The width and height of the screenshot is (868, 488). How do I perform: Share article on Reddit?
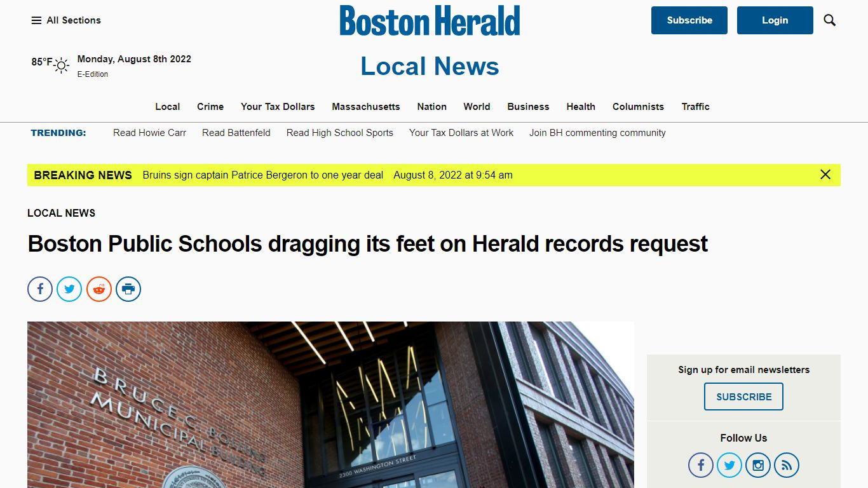(99, 289)
